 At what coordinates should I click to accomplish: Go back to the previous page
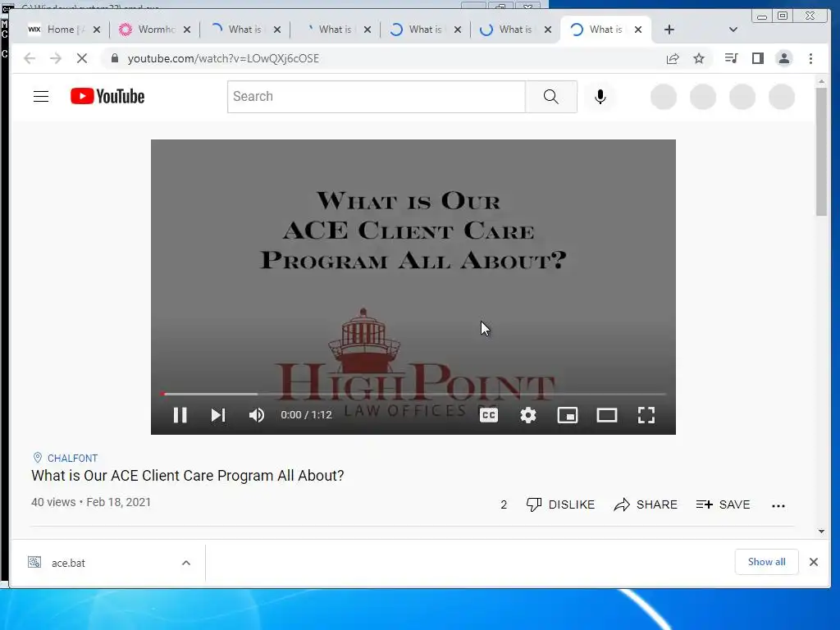[30, 58]
